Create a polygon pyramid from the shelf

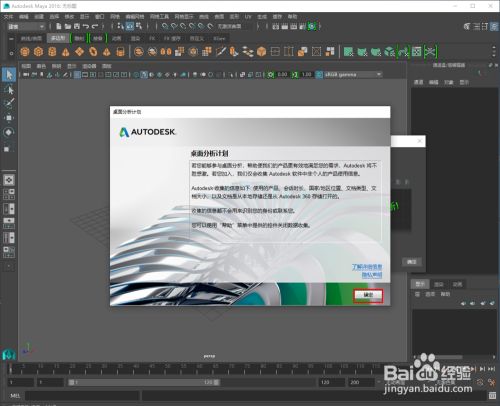pyautogui.click(x=107, y=52)
